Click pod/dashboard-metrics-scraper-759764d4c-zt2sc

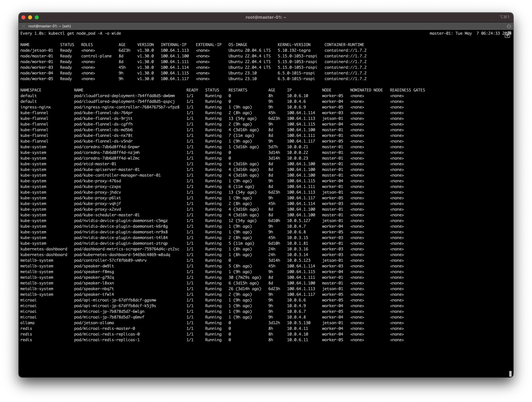tap(127, 249)
